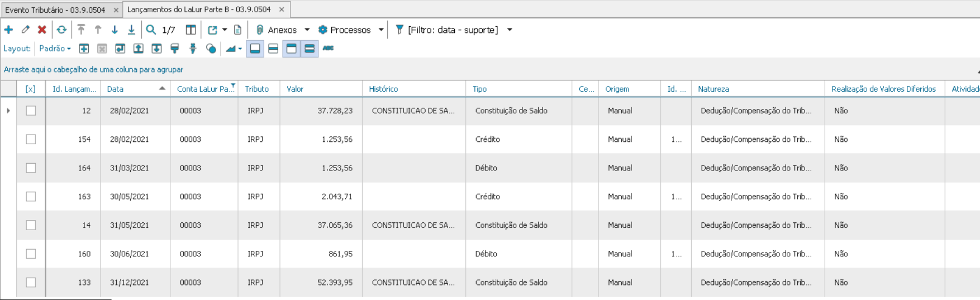
Task: Click the Valor column header
Action: point(321,89)
